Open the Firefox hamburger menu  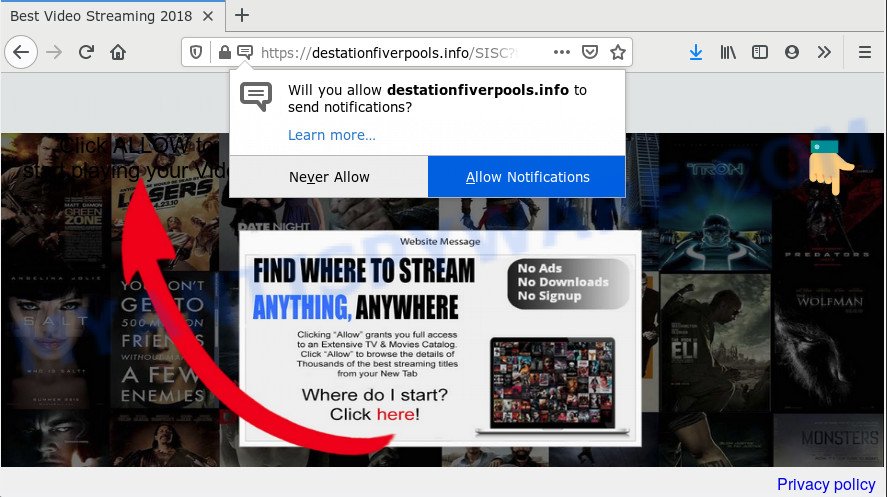pos(864,53)
